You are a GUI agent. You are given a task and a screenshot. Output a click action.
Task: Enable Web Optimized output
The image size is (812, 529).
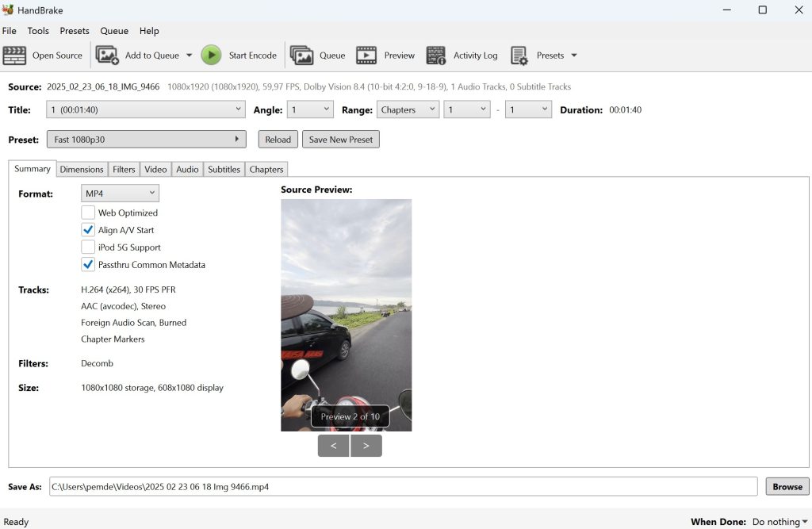click(88, 213)
